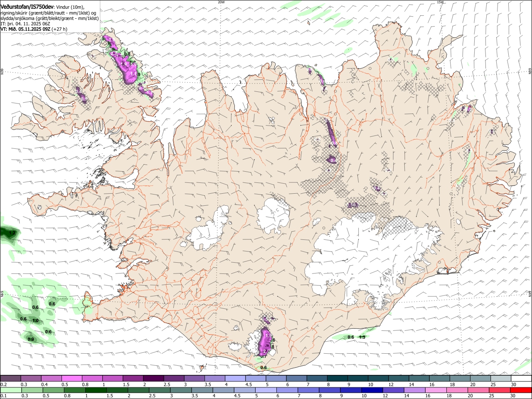The height and width of the screenshot is (399, 532).
Task: Click the '0.9' precipitation value in the southwest sea
Action: click(x=31, y=340)
